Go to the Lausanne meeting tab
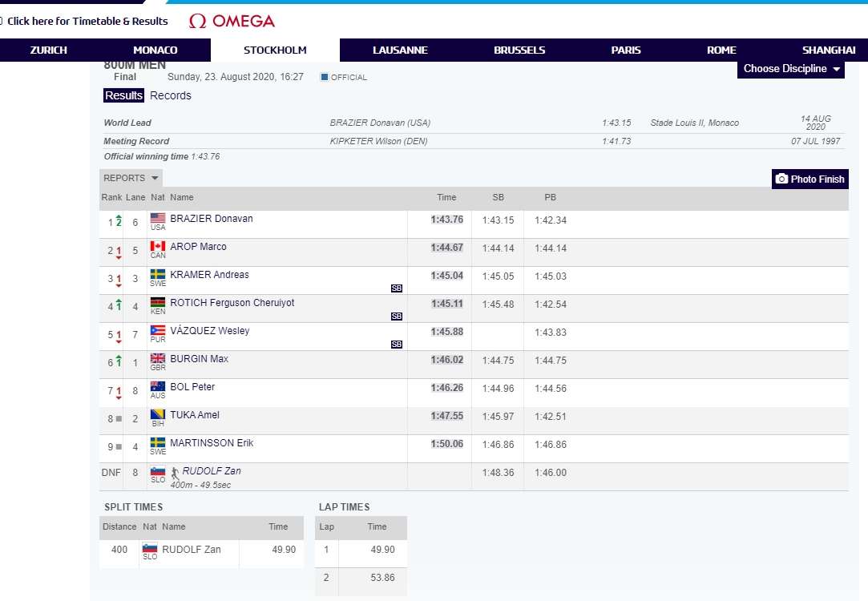The height and width of the screenshot is (601, 868). (400, 50)
